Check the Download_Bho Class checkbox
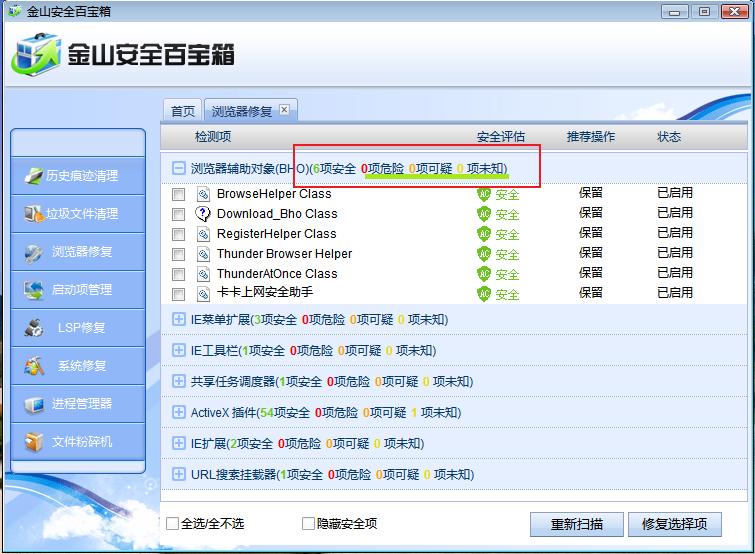 tap(178, 214)
